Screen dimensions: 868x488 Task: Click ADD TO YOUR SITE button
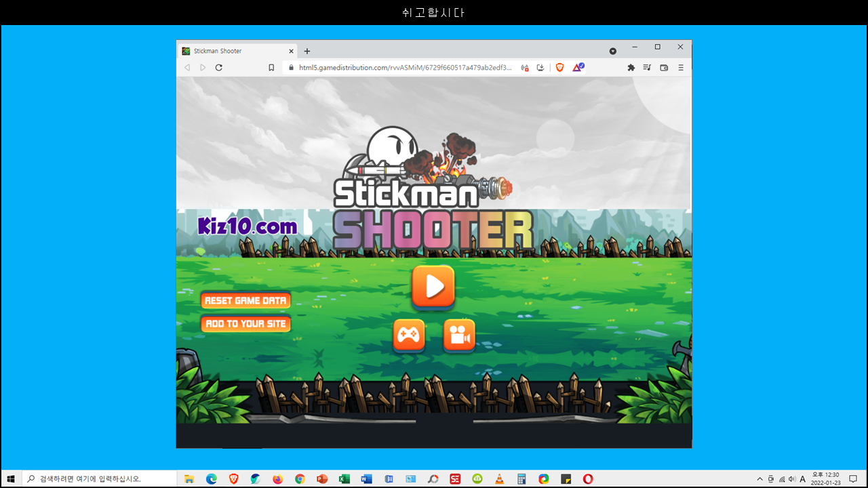tap(245, 324)
